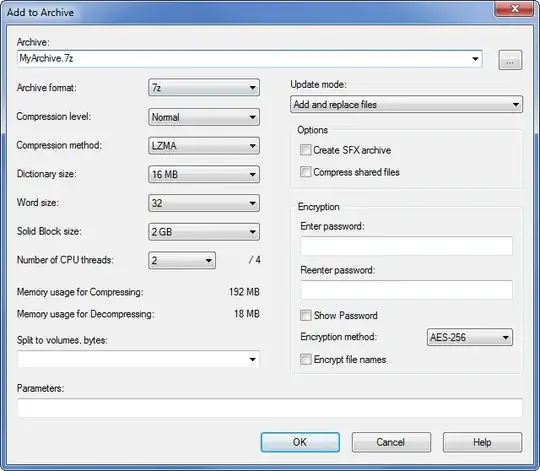The width and height of the screenshot is (540, 471).
Task: Click the 192 MB compressing memory value
Action: pyautogui.click(x=244, y=292)
